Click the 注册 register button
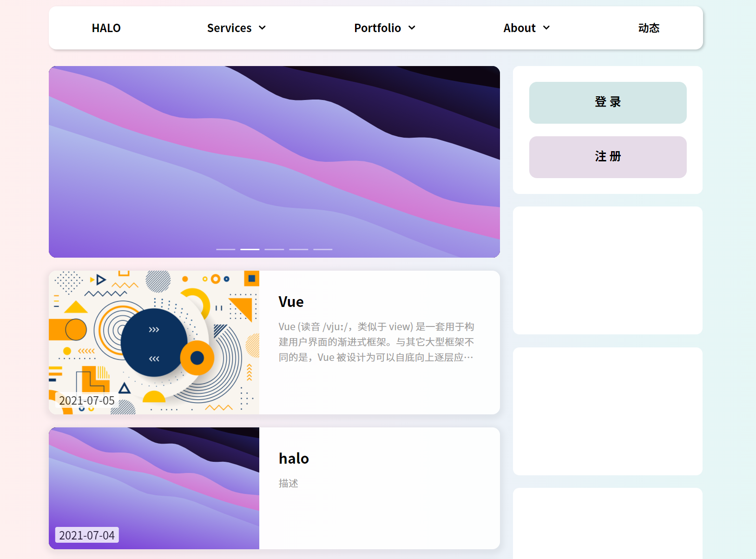756x559 pixels. point(608,157)
